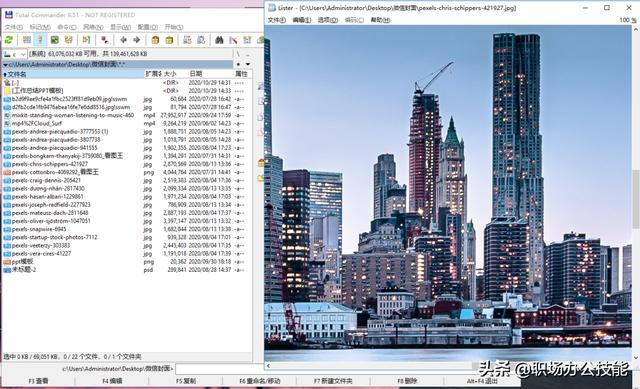Sort by 属性 column header
The height and width of the screenshot is (389, 640).
(x=241, y=74)
